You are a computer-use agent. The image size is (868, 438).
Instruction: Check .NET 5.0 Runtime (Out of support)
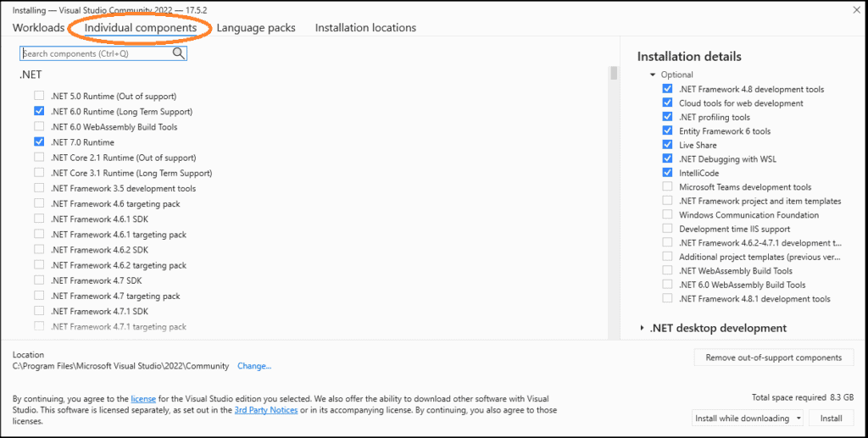pyautogui.click(x=39, y=96)
